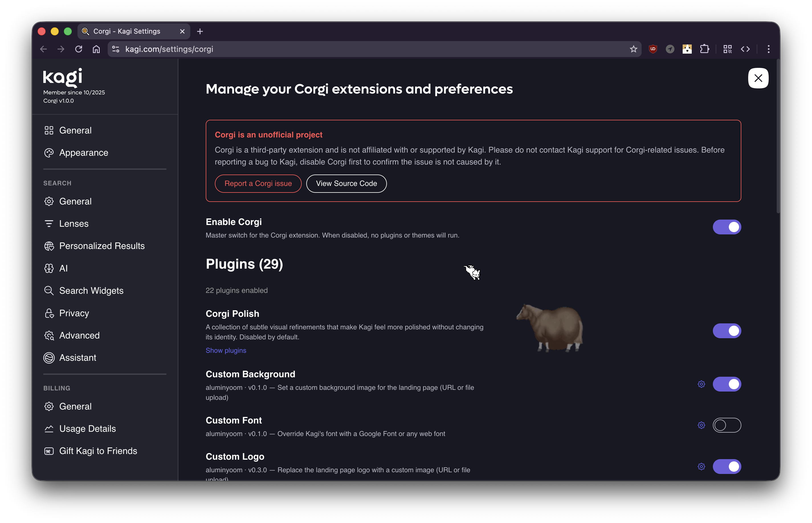Screen dimensions: 812x523
Task: Open the Extensions puzzle piece menu
Action: (704, 49)
